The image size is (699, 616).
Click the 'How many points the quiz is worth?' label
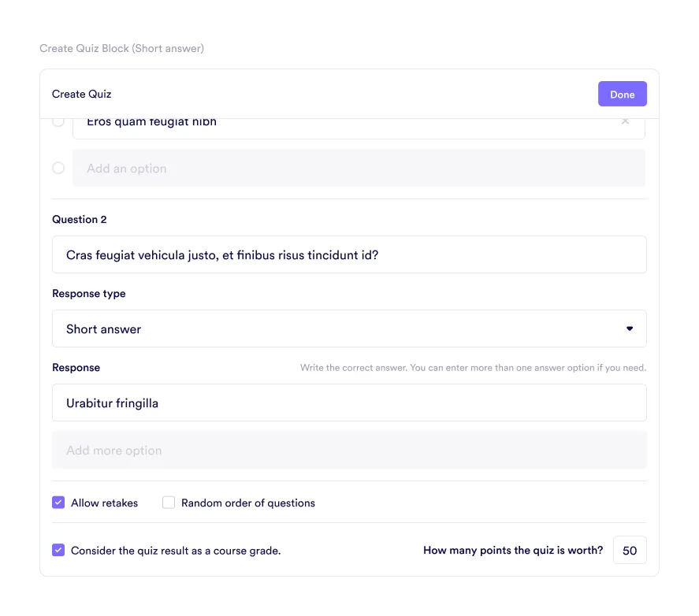[513, 551]
